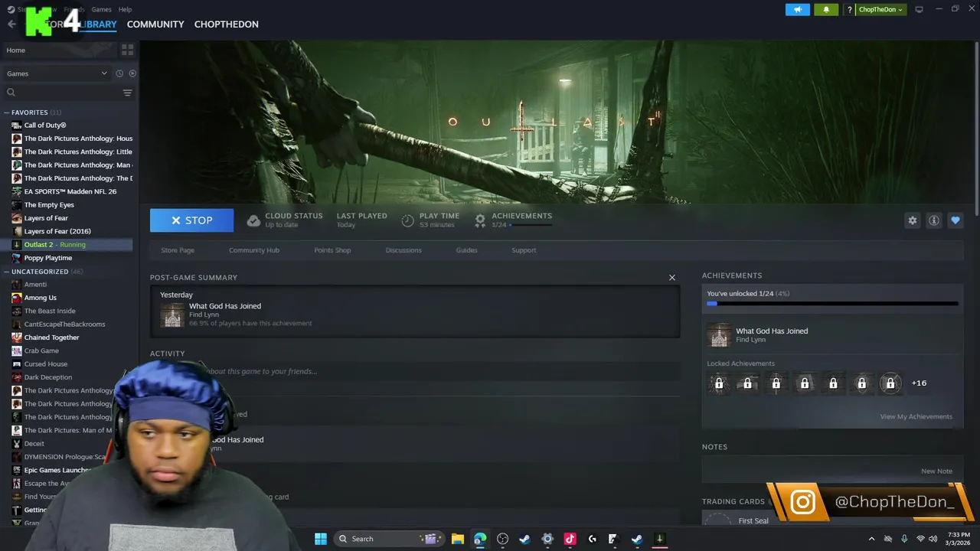Close the Post-Game Summary panel
The width and height of the screenshot is (980, 551).
click(672, 278)
